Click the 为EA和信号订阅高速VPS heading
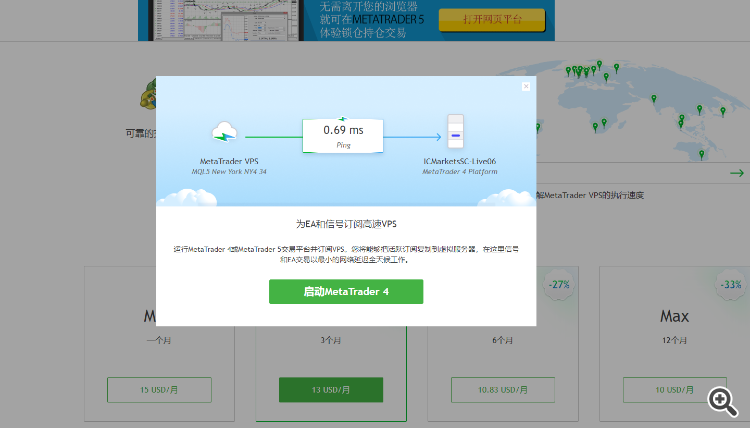Viewport: 750px width, 428px height. (x=346, y=224)
